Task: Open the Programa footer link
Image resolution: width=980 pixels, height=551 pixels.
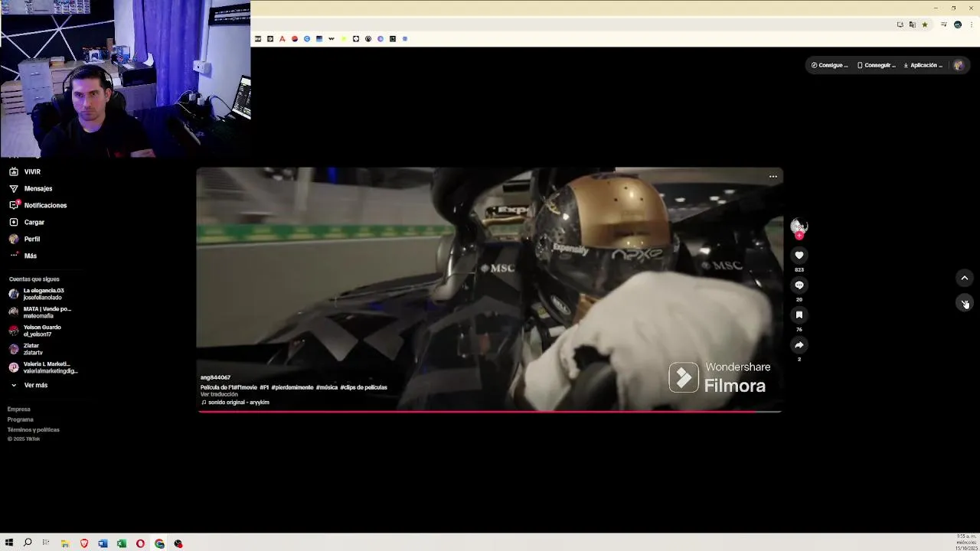Action: coord(21,419)
